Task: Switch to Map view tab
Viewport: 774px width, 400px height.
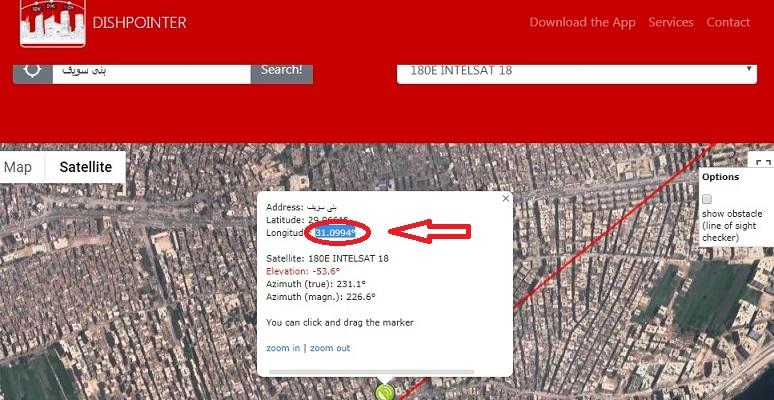Action: click(x=18, y=167)
